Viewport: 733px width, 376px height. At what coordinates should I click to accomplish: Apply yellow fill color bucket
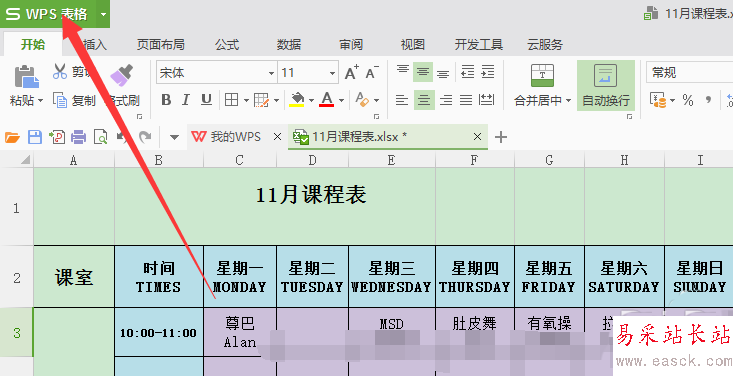point(297,100)
